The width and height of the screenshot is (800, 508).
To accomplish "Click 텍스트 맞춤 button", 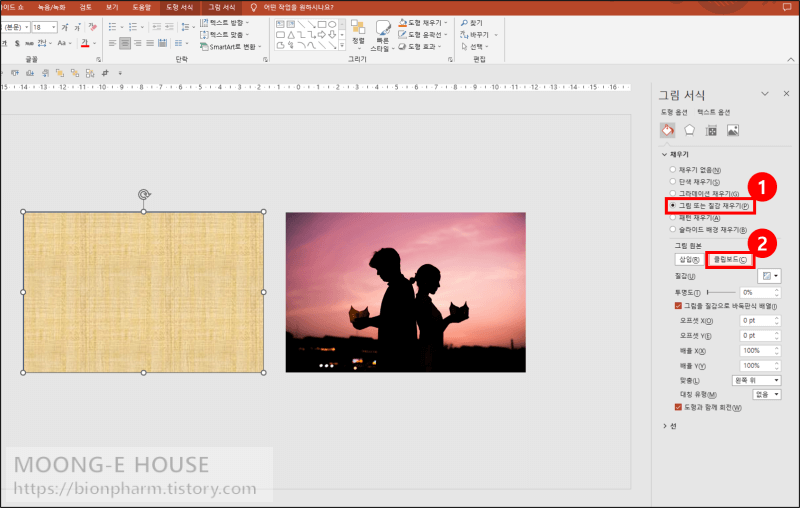I will [x=225, y=35].
